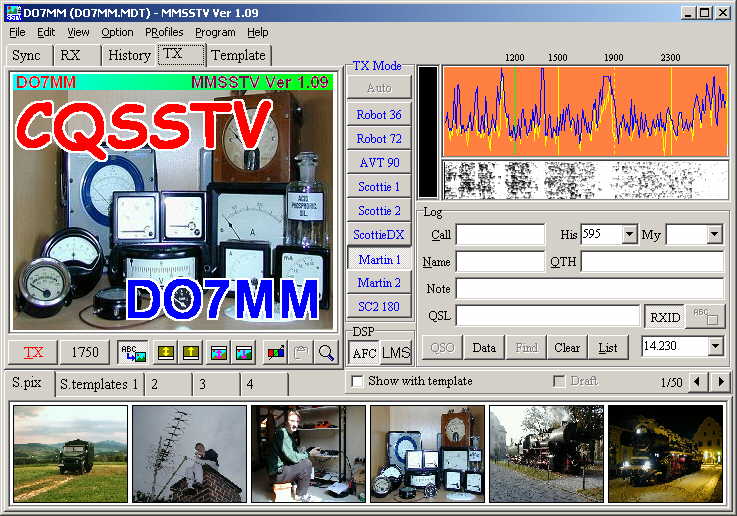Open the Option menu
Image resolution: width=737 pixels, height=516 pixels.
pos(118,32)
